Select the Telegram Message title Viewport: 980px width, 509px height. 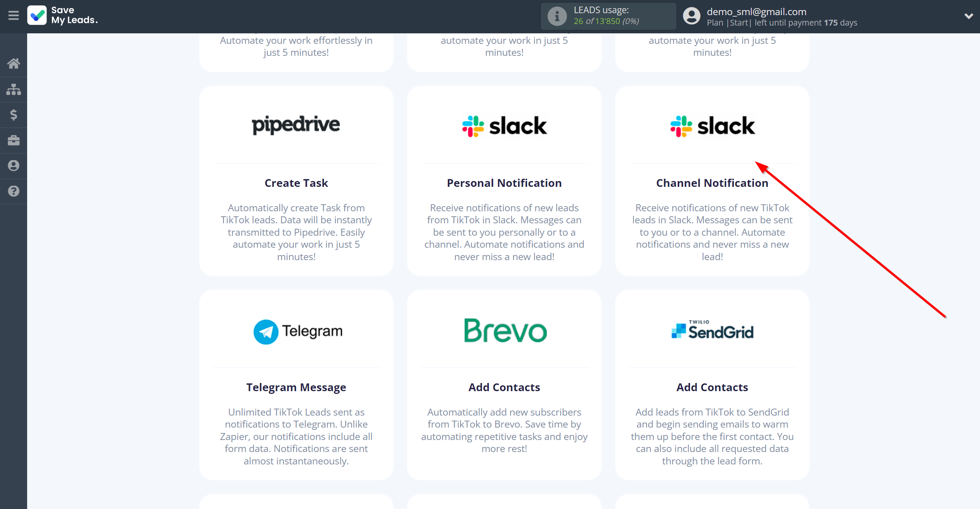point(296,387)
